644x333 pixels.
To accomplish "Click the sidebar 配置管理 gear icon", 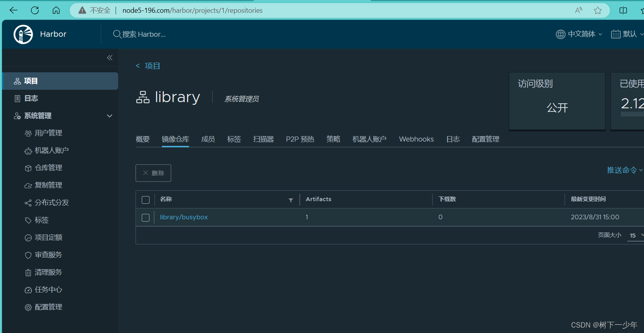I will click(x=28, y=307).
